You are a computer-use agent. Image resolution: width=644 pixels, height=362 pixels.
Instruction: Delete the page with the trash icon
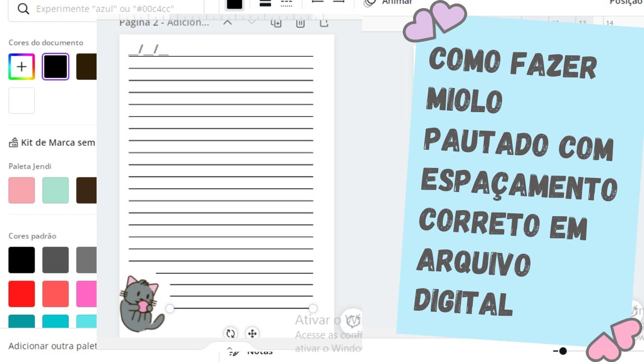300,23
